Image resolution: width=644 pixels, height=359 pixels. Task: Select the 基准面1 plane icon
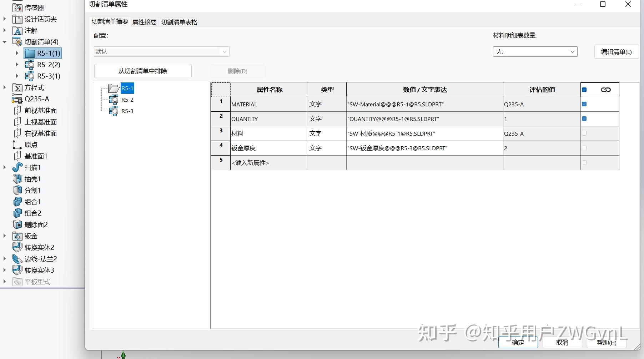(17, 156)
